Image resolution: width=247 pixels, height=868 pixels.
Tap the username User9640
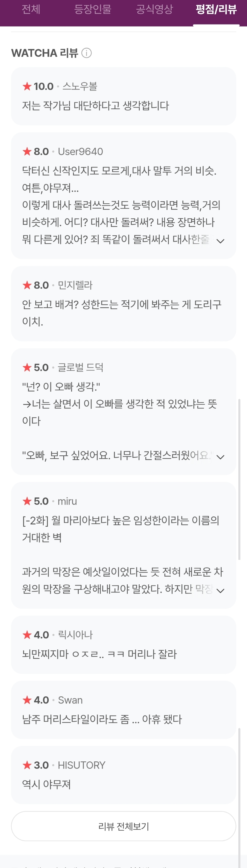click(x=80, y=152)
